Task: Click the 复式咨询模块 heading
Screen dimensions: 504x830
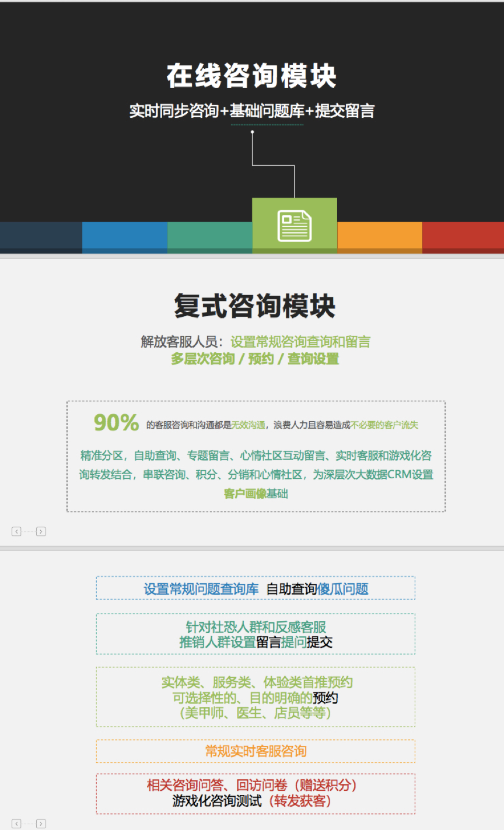Action: [x=255, y=306]
